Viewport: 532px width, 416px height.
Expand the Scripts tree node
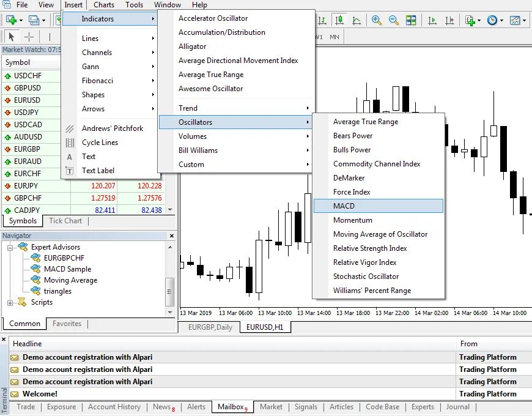(x=10, y=303)
